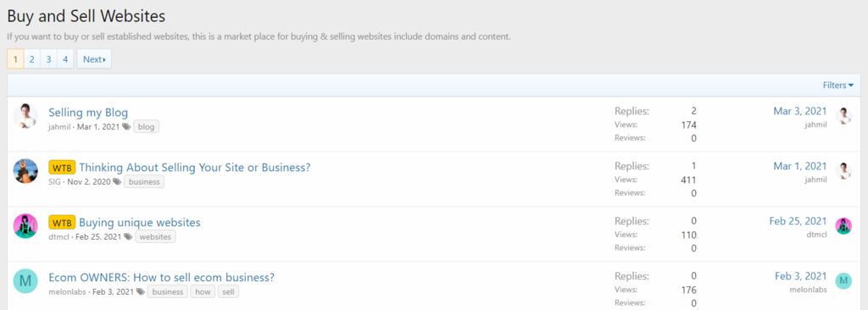Expand the Filters dropdown
This screenshot has width=868, height=310.
click(838, 86)
